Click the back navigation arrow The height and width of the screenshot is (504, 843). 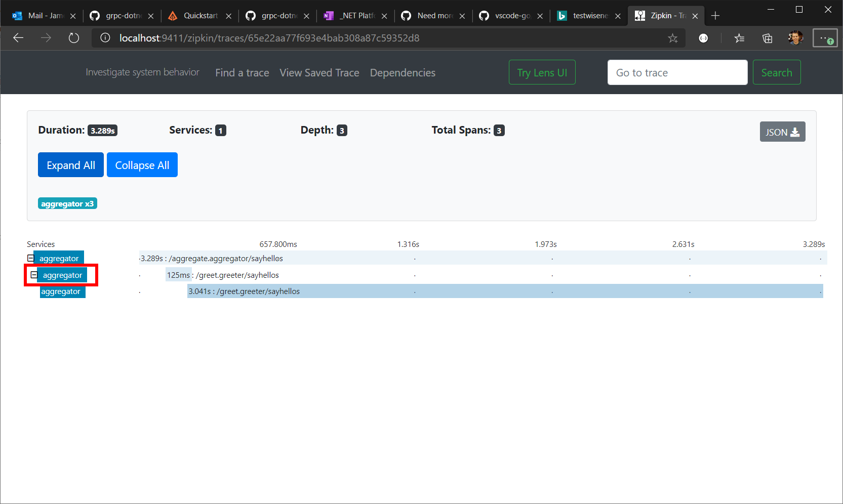click(x=18, y=38)
